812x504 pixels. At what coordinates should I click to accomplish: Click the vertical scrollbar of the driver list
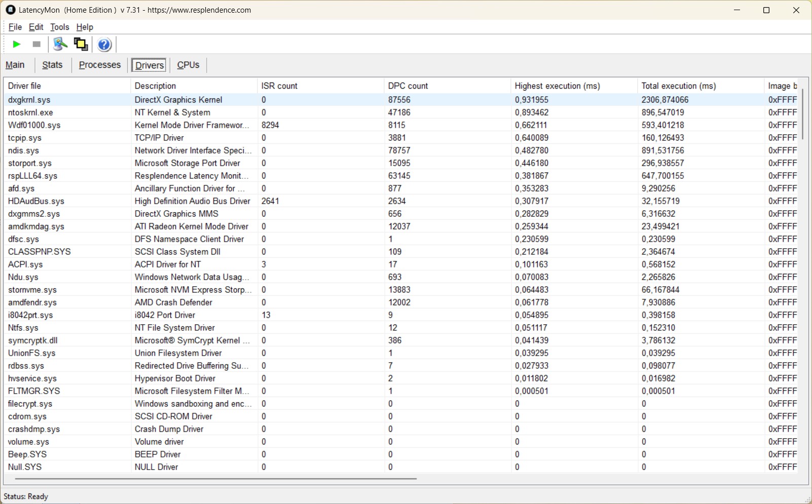click(x=802, y=114)
